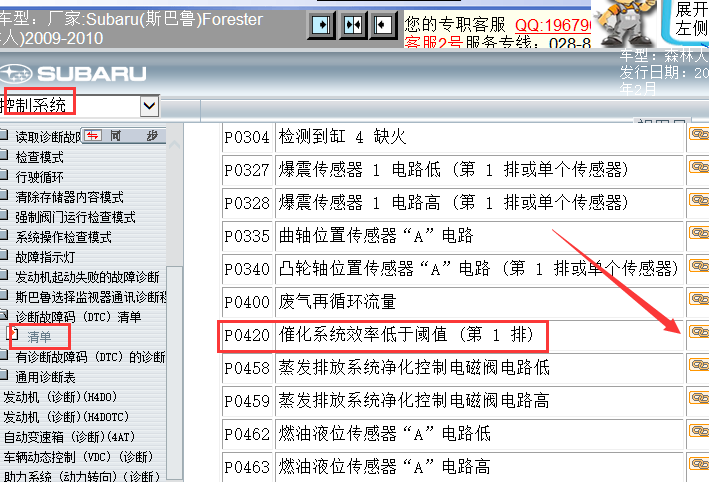Click the P0335 code cell
Viewport: 709px width, 482px height.
[x=247, y=236]
